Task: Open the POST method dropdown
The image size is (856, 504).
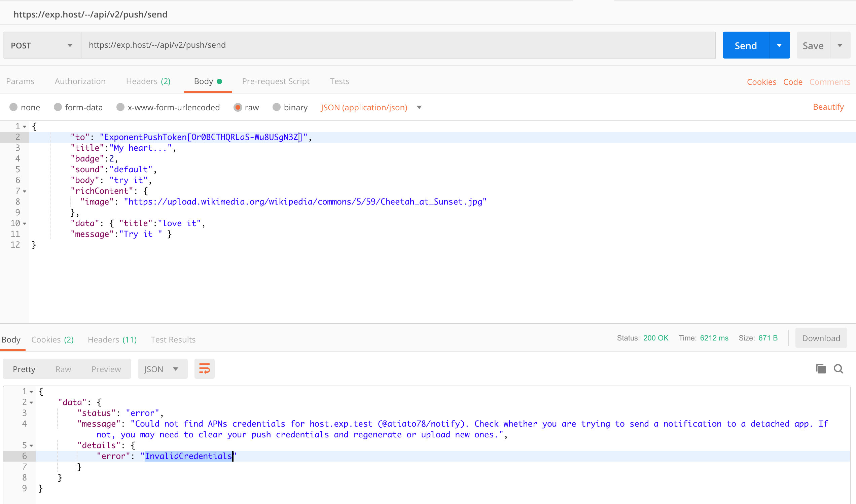Action: (70, 45)
